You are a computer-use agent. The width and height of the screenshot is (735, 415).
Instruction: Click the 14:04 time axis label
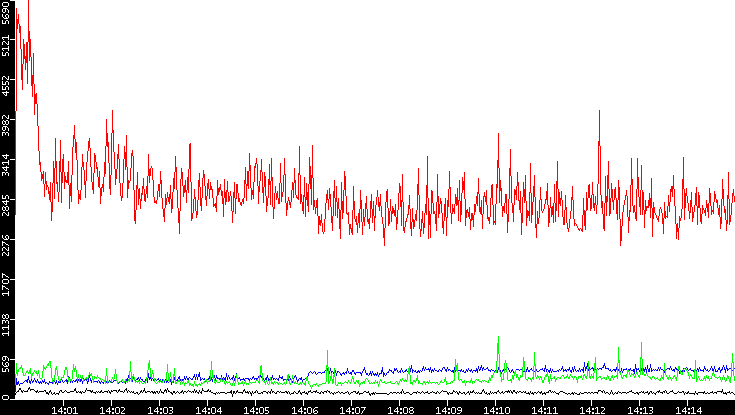click(x=208, y=410)
